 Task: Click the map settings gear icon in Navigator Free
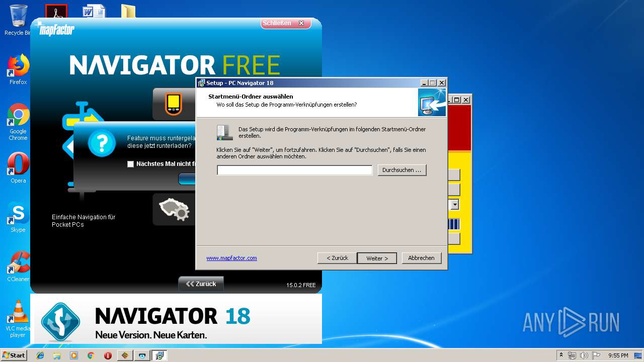[x=174, y=210]
